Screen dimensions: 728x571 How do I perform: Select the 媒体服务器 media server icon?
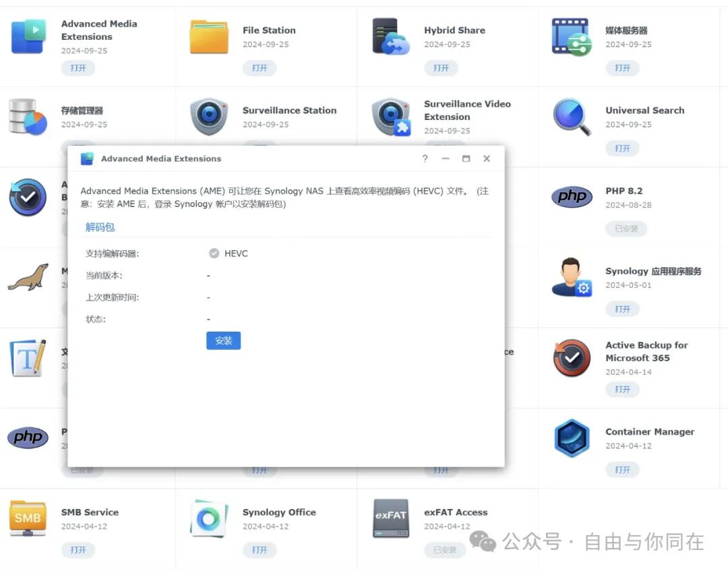tap(572, 37)
